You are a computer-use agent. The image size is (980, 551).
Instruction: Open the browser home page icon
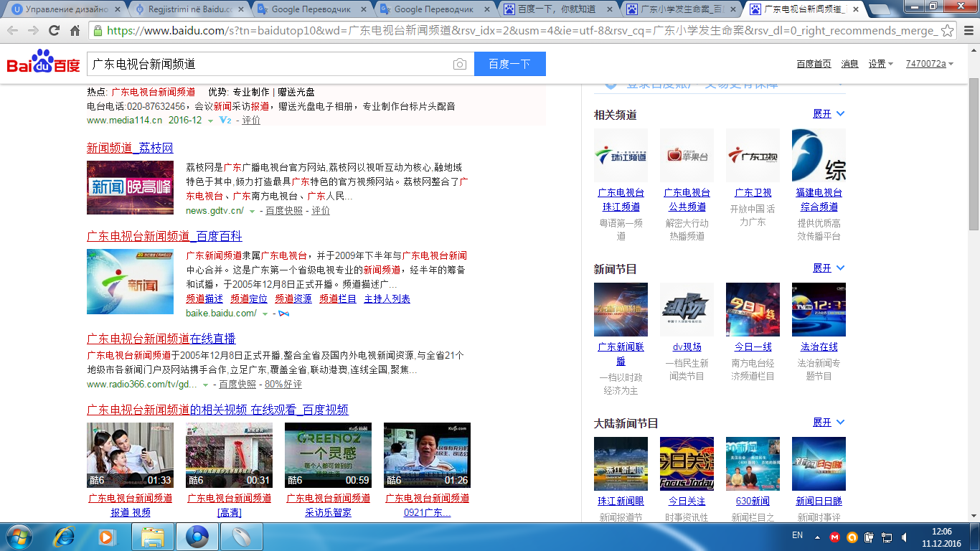(x=75, y=31)
